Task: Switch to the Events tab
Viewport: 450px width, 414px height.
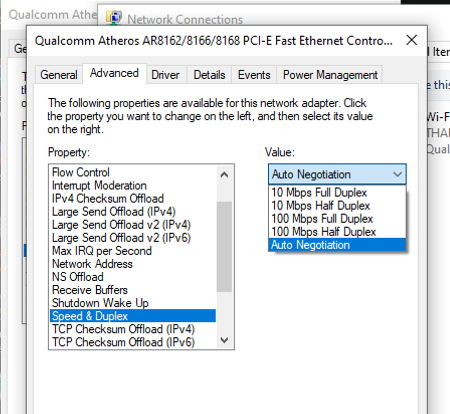Action: tap(254, 75)
